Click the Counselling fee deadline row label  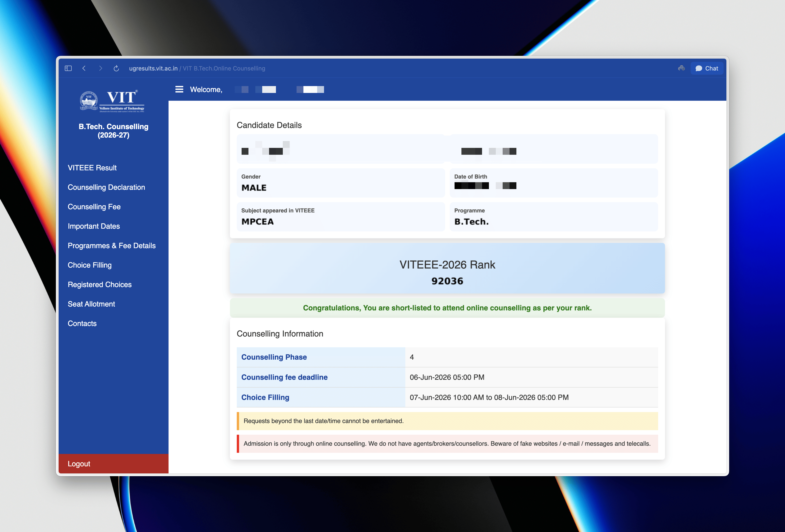(x=284, y=377)
